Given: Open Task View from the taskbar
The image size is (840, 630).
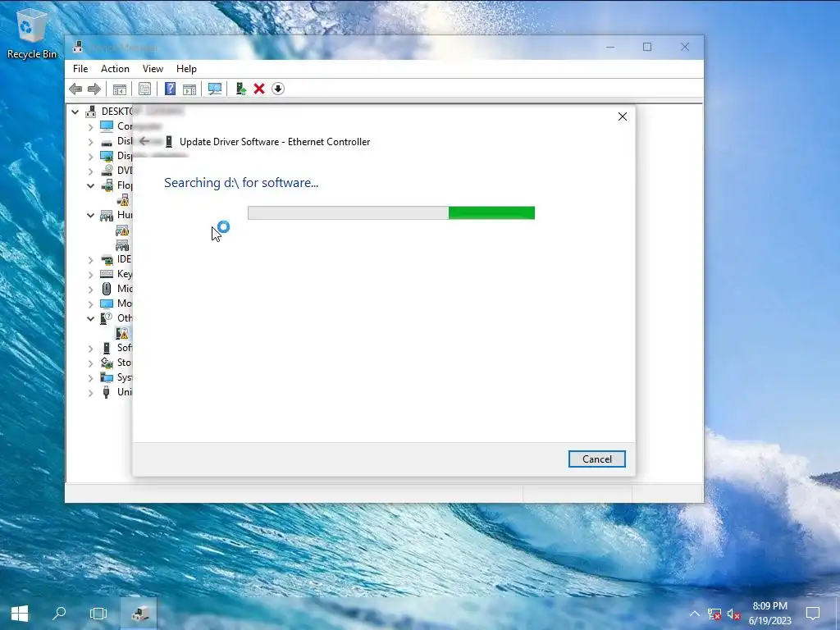Looking at the screenshot, I should point(98,614).
